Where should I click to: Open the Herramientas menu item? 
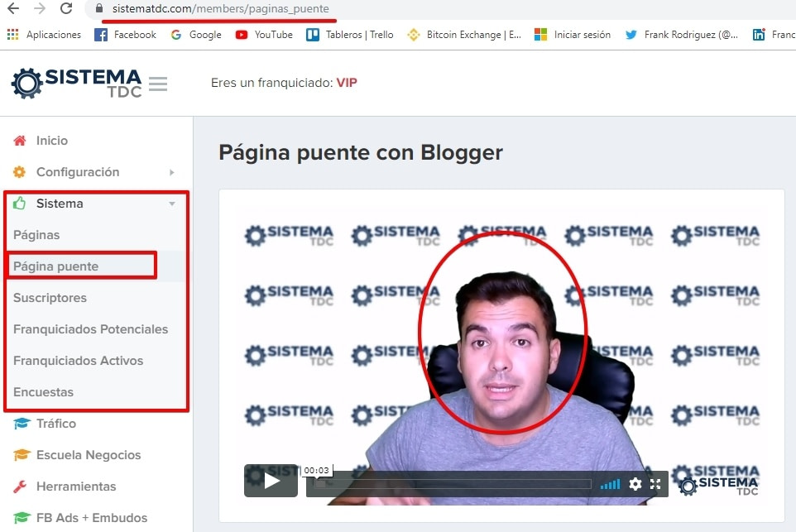click(76, 486)
